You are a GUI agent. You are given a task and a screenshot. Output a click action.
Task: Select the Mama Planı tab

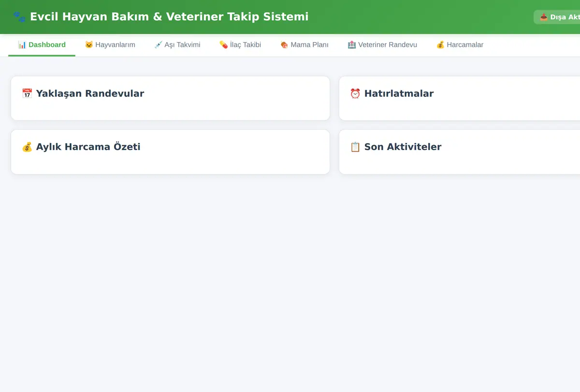pos(304,45)
